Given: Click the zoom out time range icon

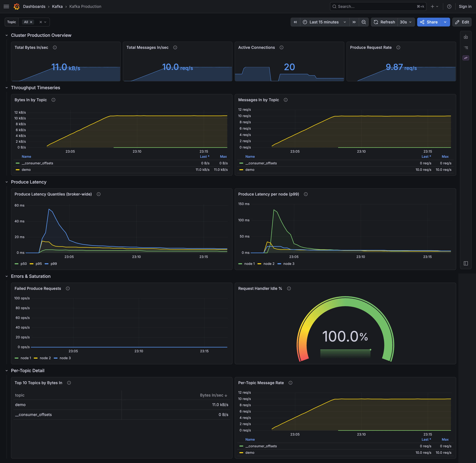Looking at the screenshot, I should tap(364, 22).
